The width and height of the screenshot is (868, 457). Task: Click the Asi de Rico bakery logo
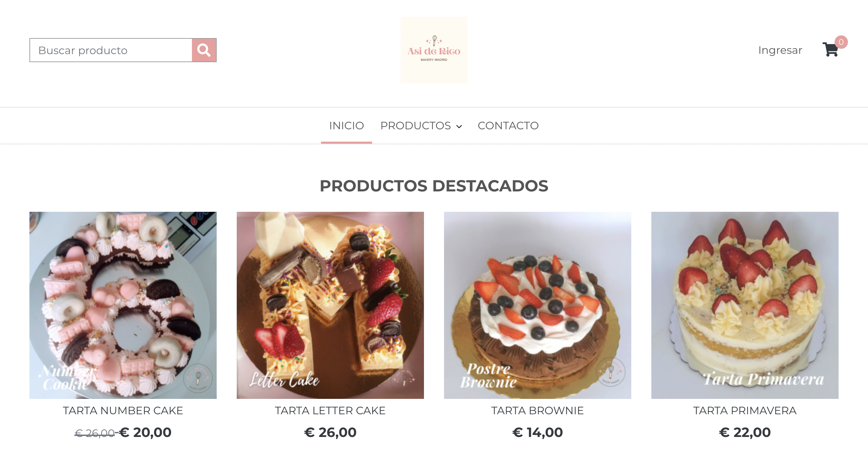tap(434, 50)
